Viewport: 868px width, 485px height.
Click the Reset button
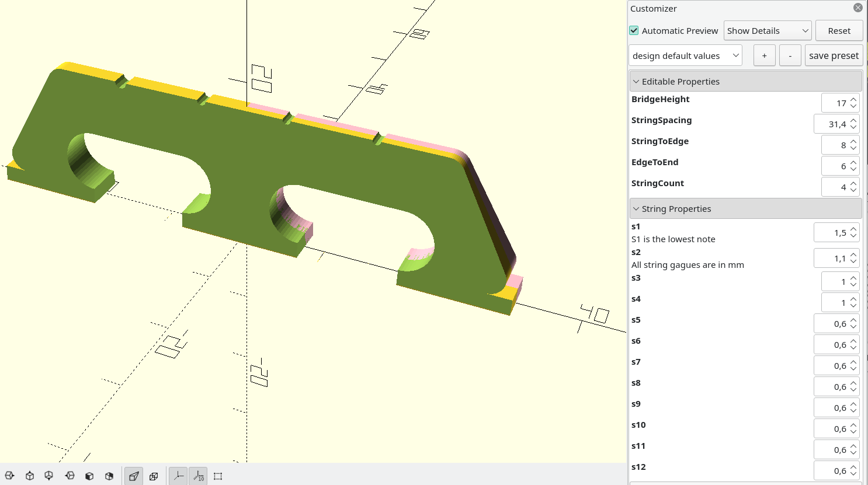839,30
